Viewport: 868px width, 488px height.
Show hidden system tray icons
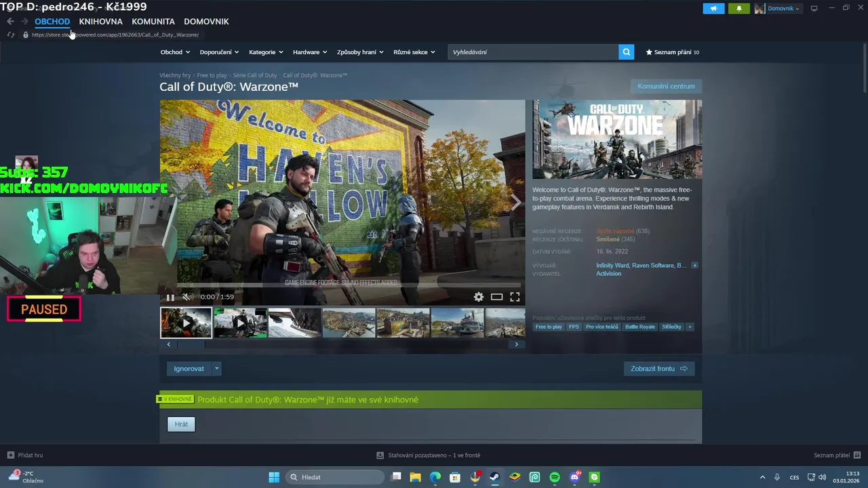(762, 477)
